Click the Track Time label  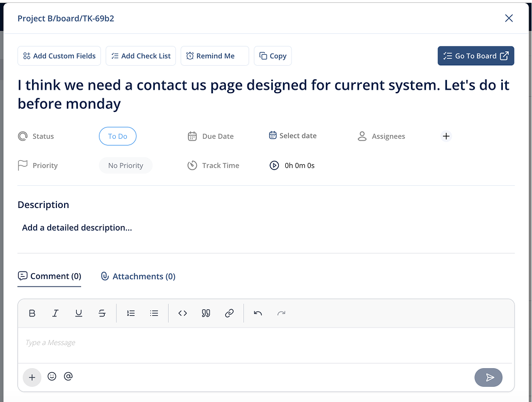pyautogui.click(x=221, y=165)
